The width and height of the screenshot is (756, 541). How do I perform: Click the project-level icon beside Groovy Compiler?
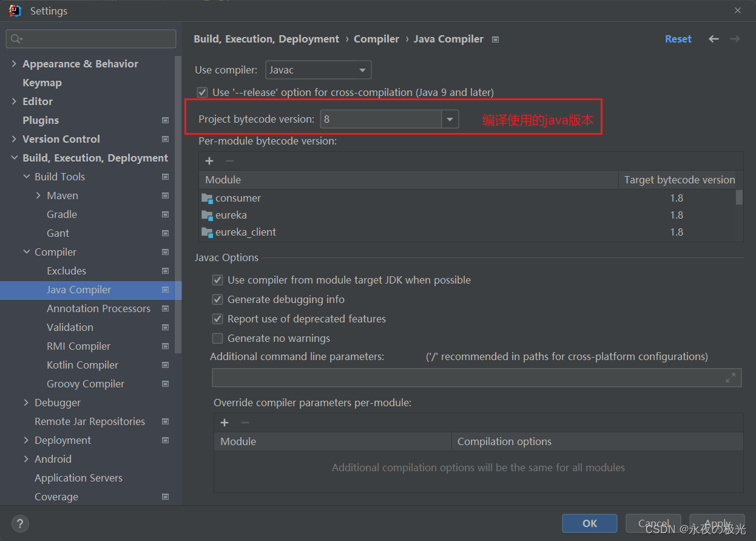pos(165,384)
